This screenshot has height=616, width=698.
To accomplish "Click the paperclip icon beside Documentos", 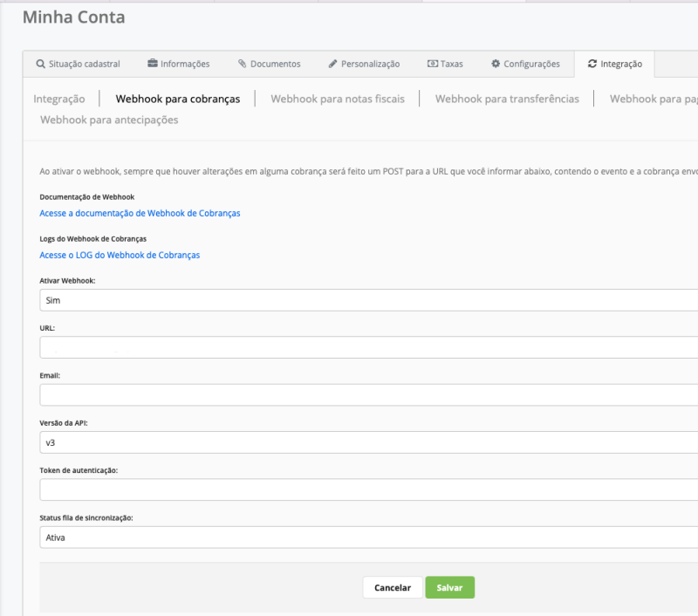I will (242, 64).
